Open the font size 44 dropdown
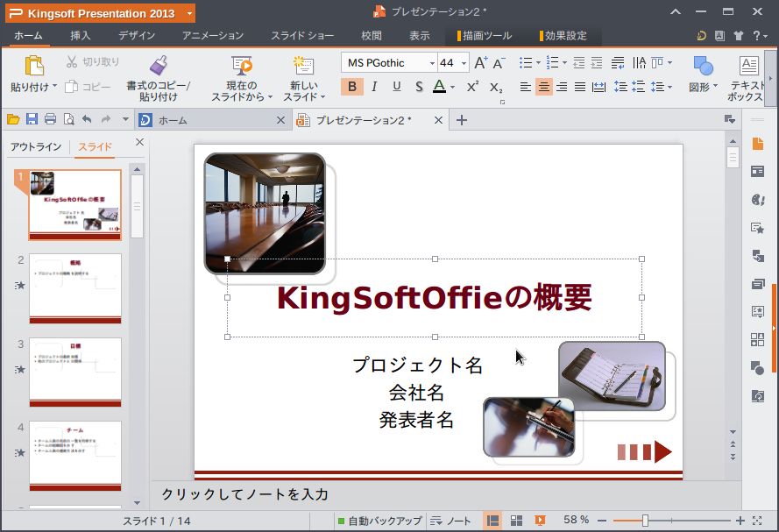The image size is (779, 532). coord(464,63)
